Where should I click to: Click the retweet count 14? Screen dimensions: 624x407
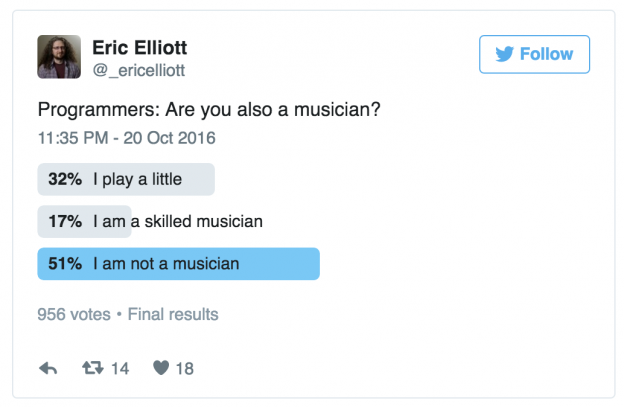coord(120,368)
